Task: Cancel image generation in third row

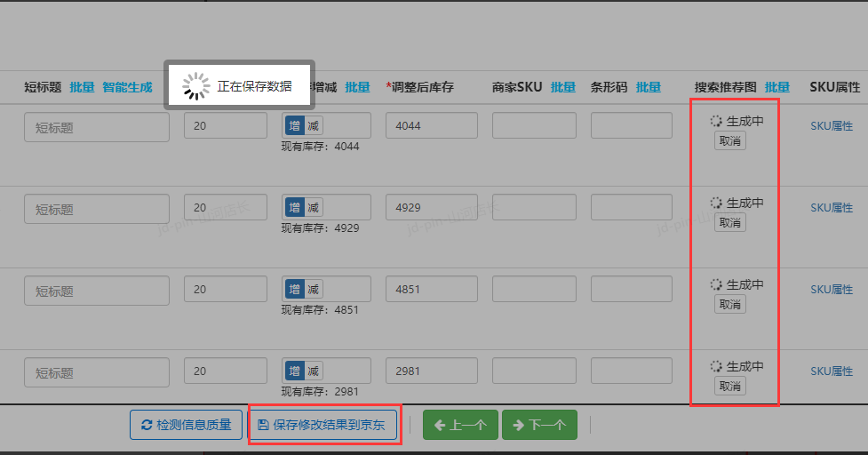Action: click(x=729, y=304)
